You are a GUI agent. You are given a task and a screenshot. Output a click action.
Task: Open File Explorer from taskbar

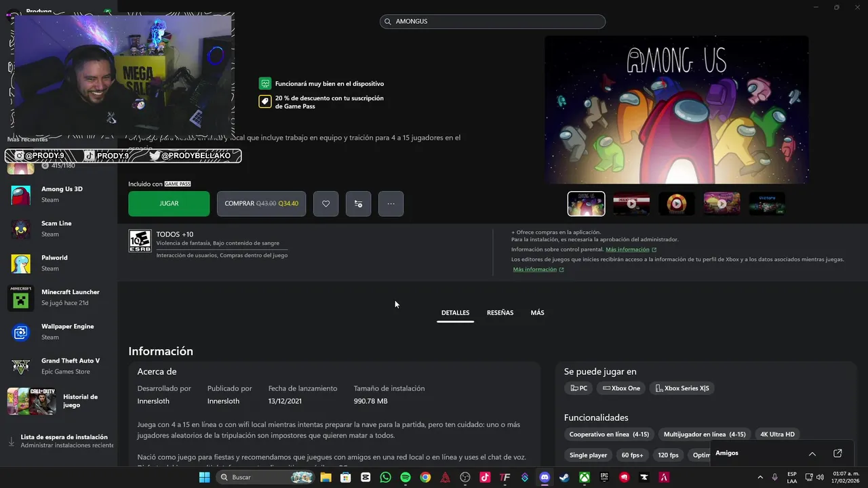[x=326, y=477]
